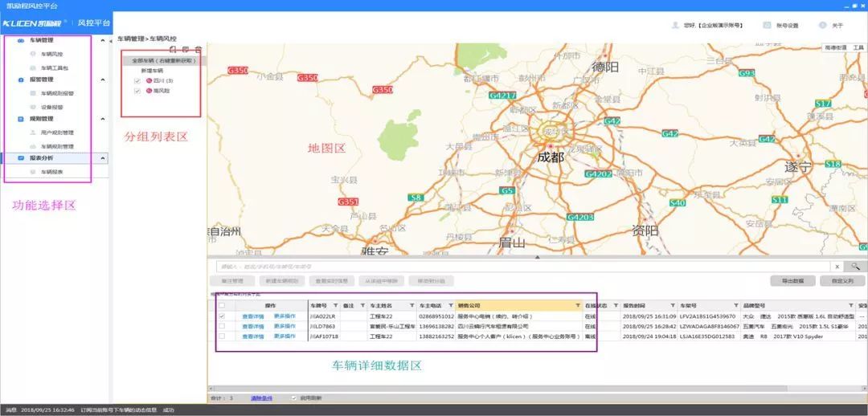The height and width of the screenshot is (416, 868).
Task: Click the 账号设置 icon in header
Action: [x=766, y=26]
